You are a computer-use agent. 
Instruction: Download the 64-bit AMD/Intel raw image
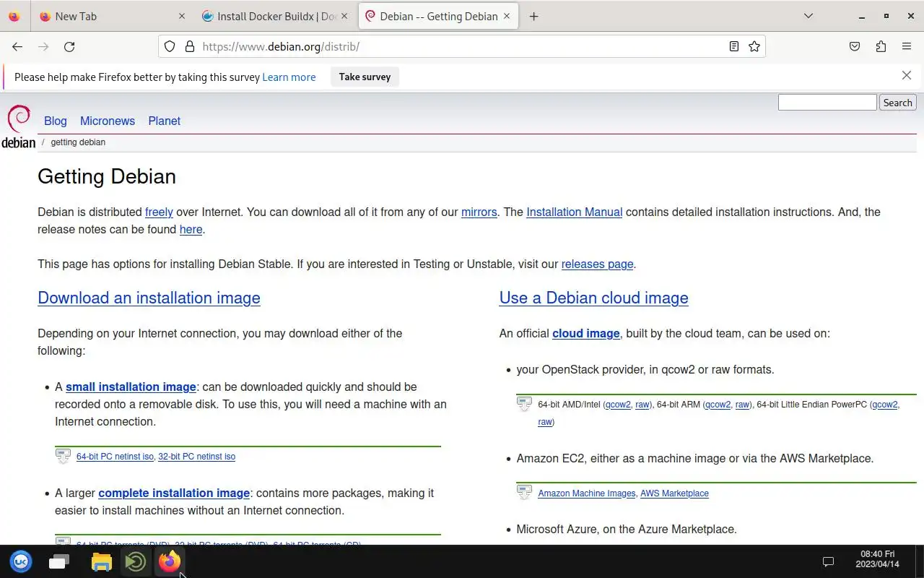(642, 405)
